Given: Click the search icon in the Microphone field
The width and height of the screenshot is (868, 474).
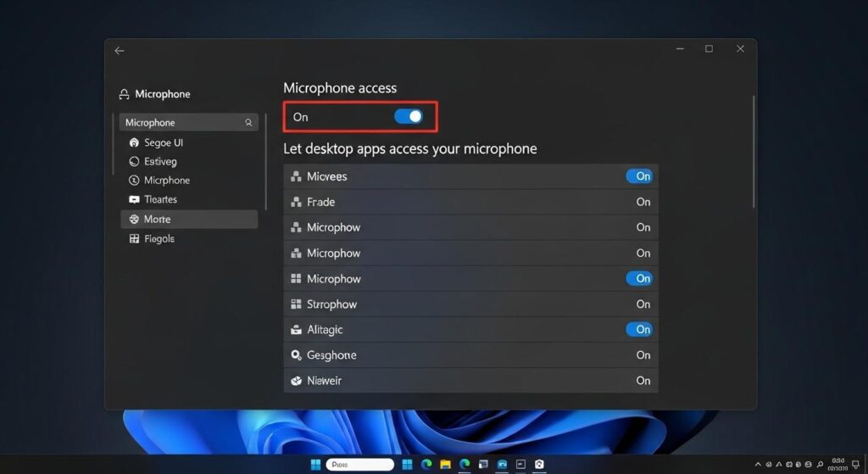Looking at the screenshot, I should tap(248, 122).
